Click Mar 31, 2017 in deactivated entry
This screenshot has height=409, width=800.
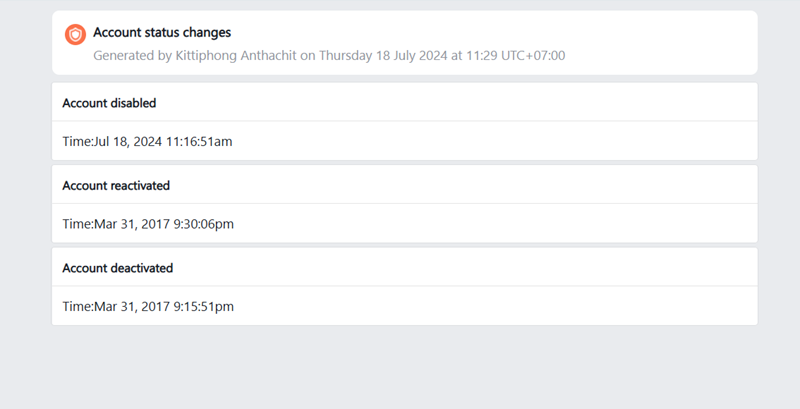[131, 306]
